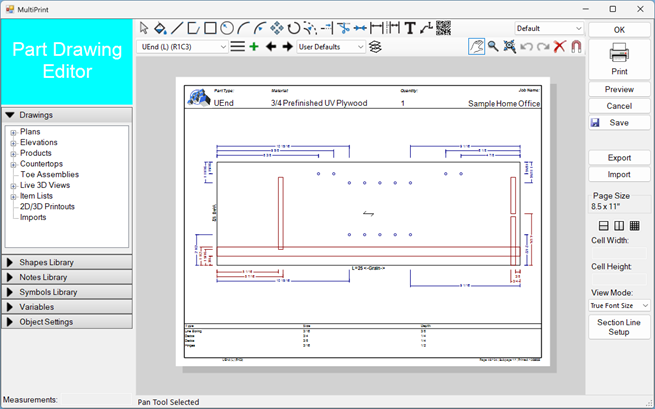This screenshot has width=655, height=409.
Task: Click the Save button
Action: click(619, 123)
